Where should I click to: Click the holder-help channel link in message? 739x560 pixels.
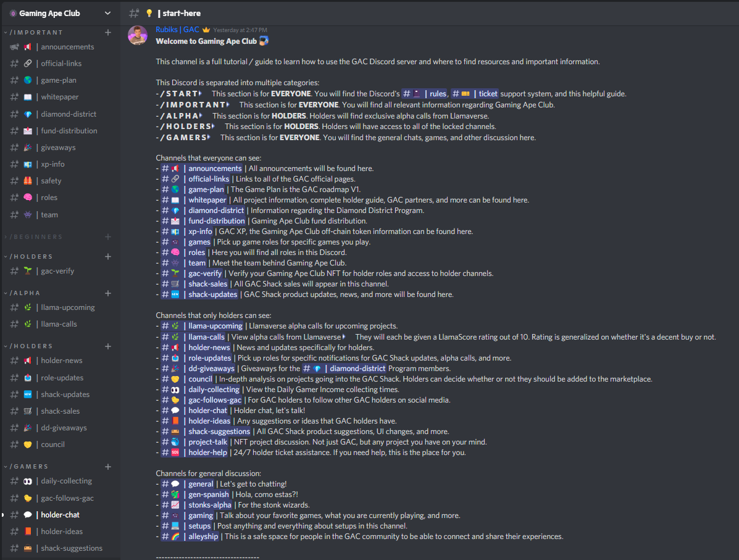click(194, 453)
